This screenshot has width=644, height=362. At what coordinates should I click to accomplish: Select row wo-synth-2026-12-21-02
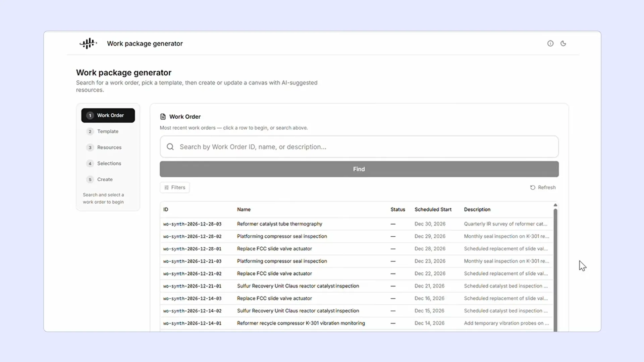(x=357, y=274)
